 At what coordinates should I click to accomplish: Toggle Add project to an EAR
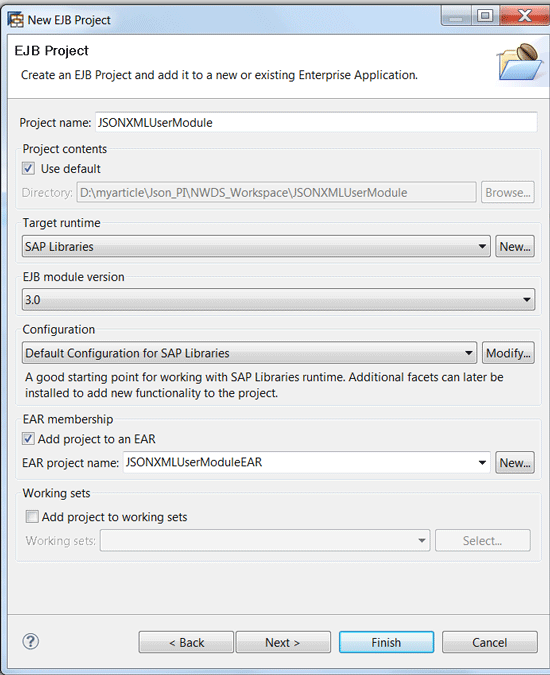coord(28,439)
